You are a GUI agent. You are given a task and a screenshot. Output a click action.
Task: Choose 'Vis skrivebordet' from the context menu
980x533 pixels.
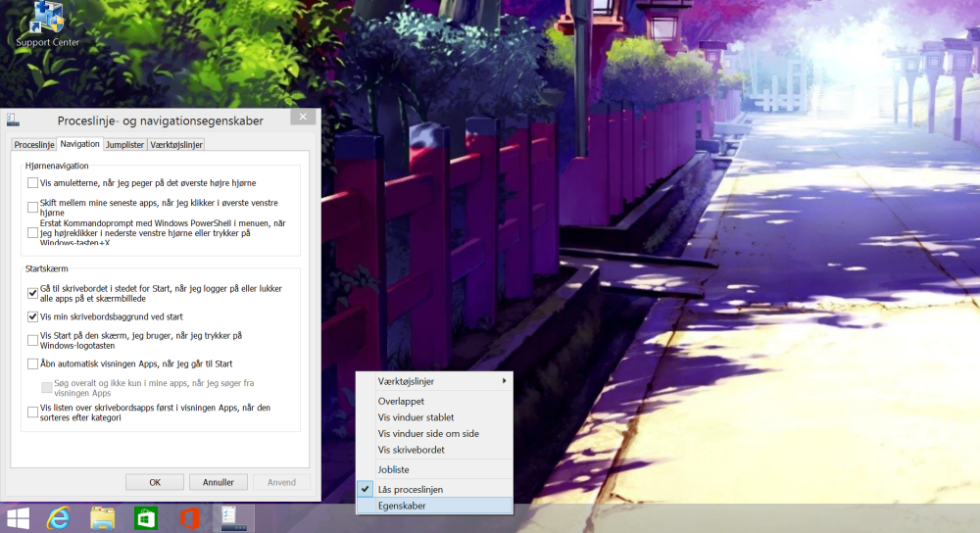(x=412, y=450)
